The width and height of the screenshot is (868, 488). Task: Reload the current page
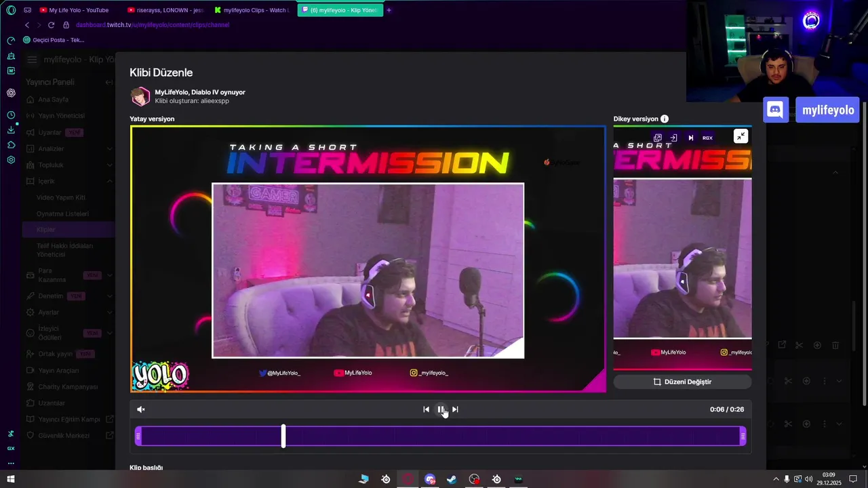(51, 25)
